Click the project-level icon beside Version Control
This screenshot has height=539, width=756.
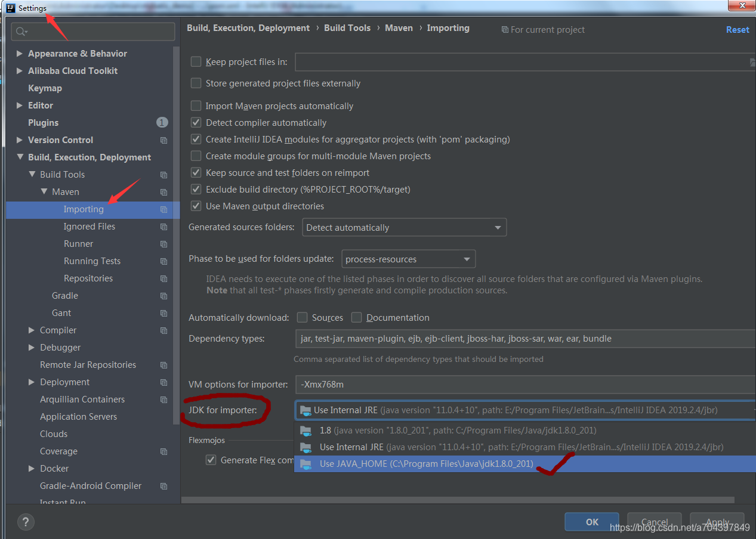tap(163, 140)
